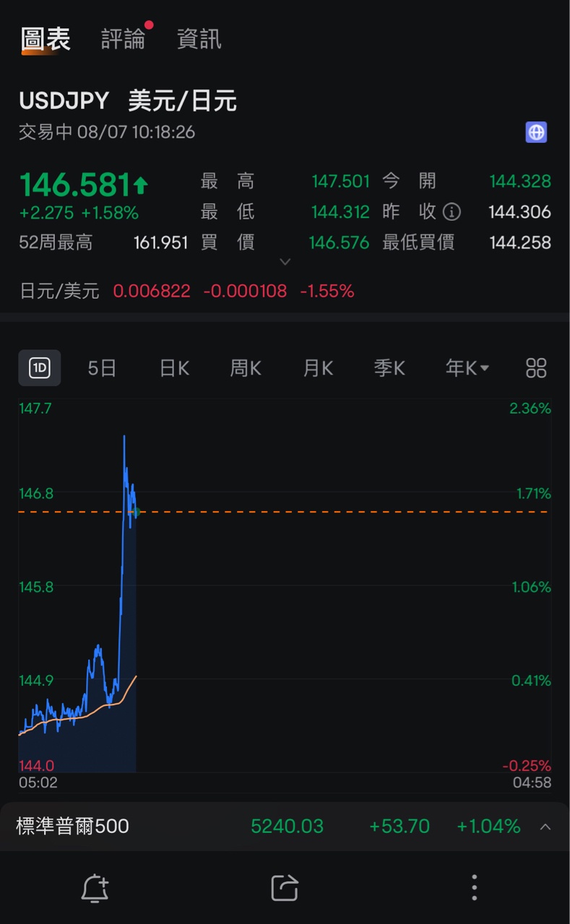Tap the share icon in bottom bar
The image size is (570, 924).
pyautogui.click(x=285, y=888)
